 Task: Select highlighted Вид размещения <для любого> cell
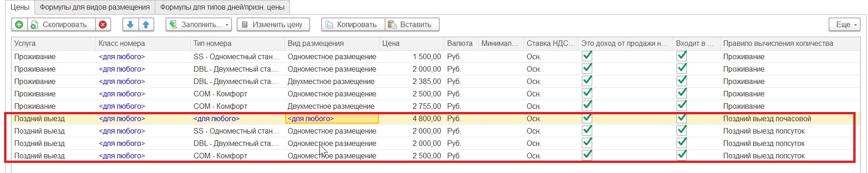pos(332,118)
